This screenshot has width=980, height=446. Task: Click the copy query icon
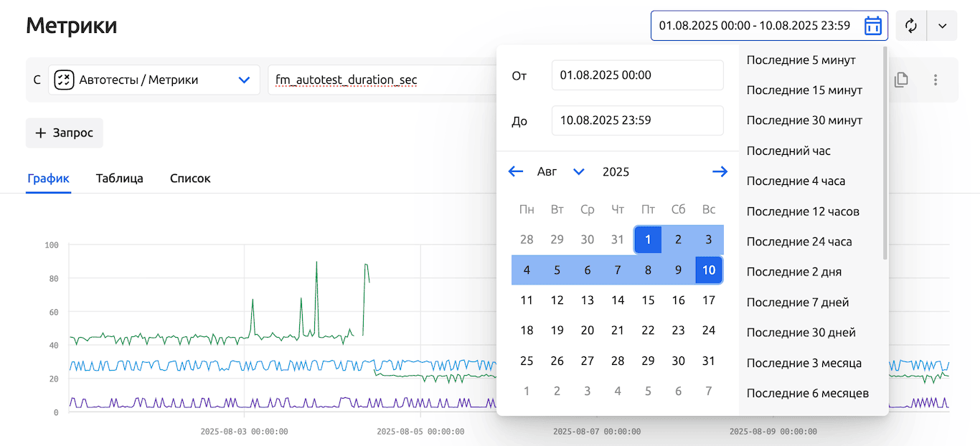tap(901, 80)
